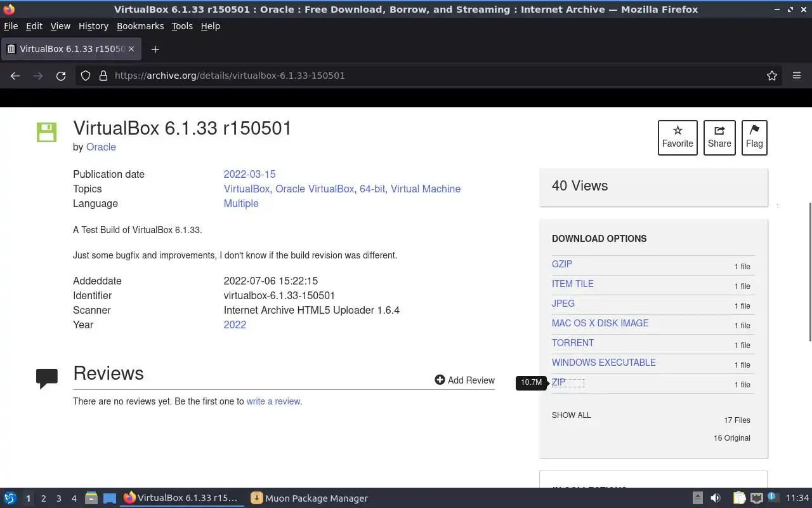This screenshot has width=812, height=508.
Task: Click the VirtualBox topic link
Action: click(x=247, y=189)
